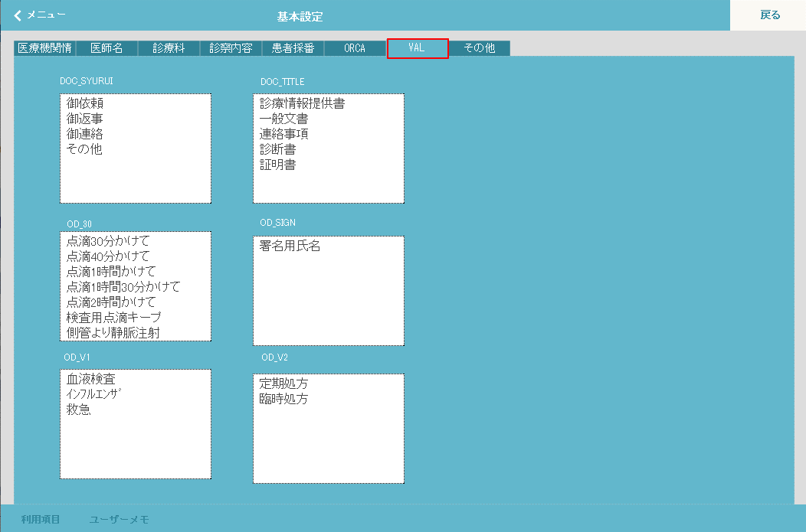Open ユーザーメモ in the bottom bar
Screen dimensions: 806x532
click(x=119, y=520)
